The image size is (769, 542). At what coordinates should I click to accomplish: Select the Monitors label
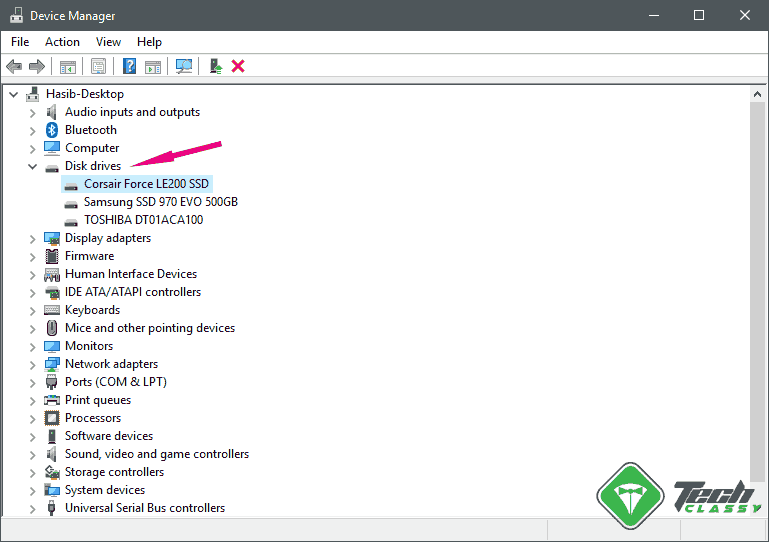click(x=89, y=346)
